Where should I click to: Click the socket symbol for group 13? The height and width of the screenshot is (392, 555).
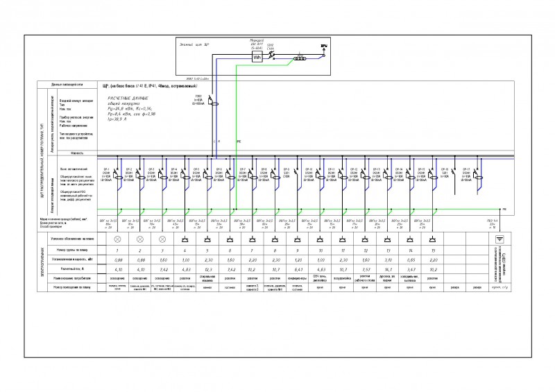tap(387, 240)
